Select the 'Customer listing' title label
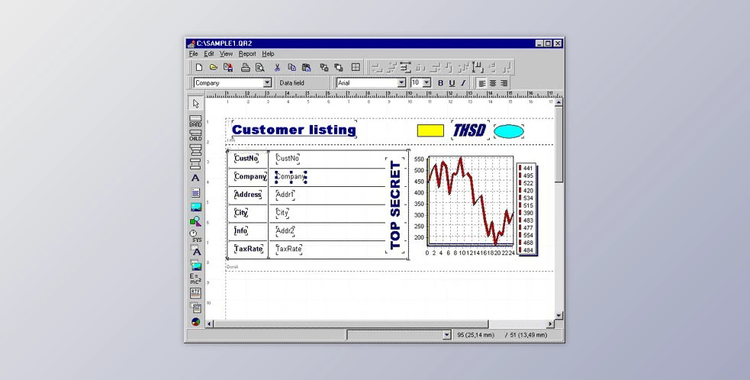Image resolution: width=750 pixels, height=380 pixels. [x=294, y=130]
